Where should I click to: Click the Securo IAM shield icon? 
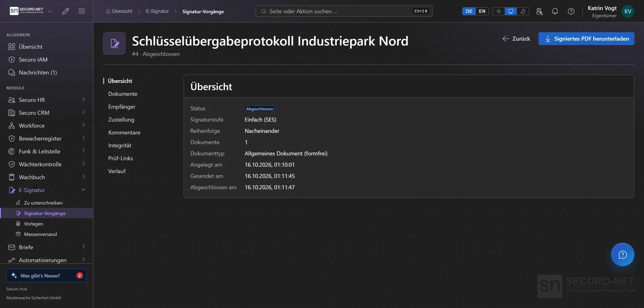[12, 60]
